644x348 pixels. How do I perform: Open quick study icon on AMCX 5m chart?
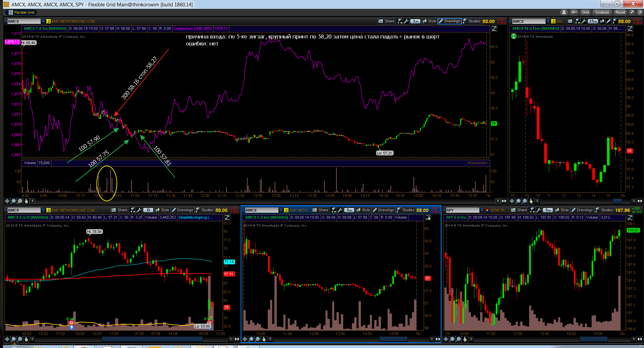tap(334, 210)
